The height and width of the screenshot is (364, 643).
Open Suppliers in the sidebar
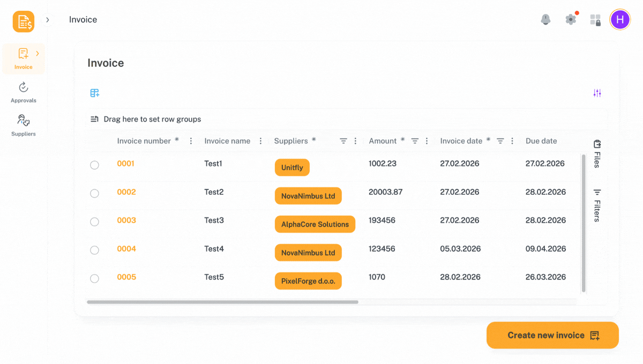(x=24, y=125)
